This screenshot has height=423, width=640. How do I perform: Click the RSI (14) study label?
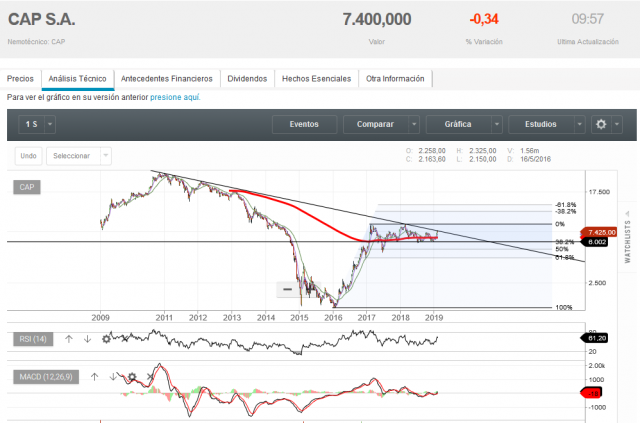(33, 339)
